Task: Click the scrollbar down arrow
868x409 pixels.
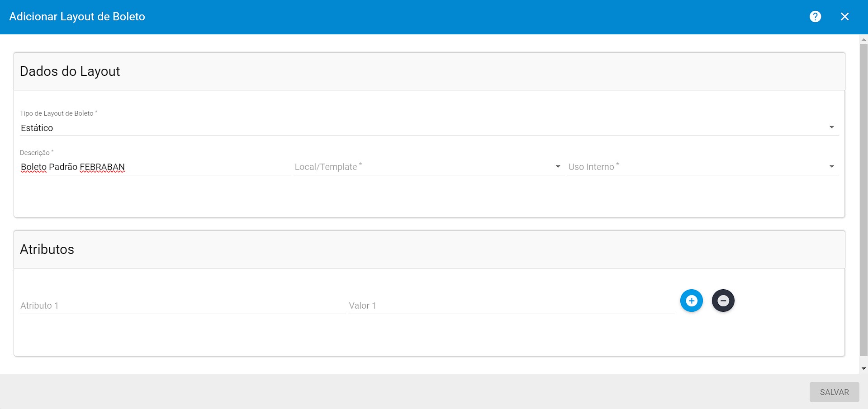Action: click(863, 369)
